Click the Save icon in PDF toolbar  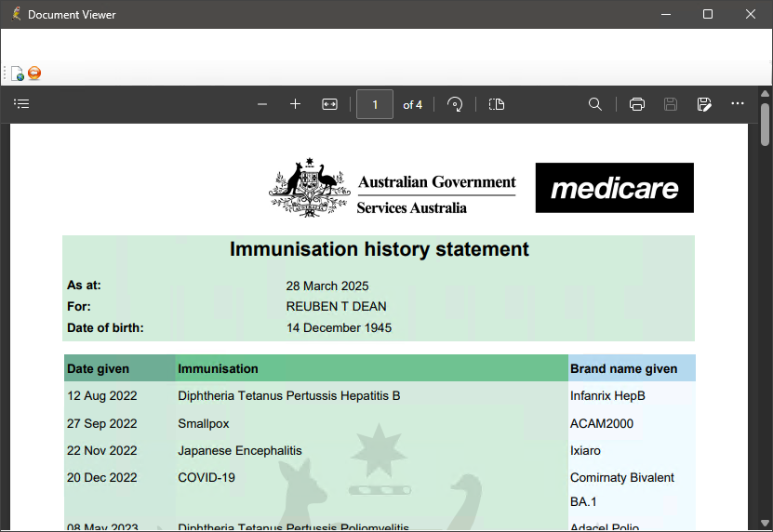click(671, 104)
